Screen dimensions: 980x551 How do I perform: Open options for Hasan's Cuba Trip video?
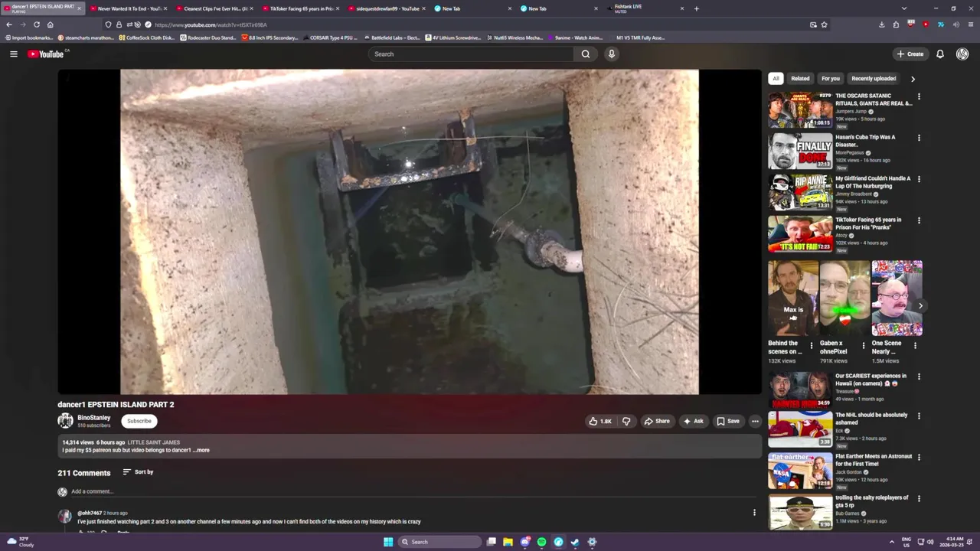(919, 138)
